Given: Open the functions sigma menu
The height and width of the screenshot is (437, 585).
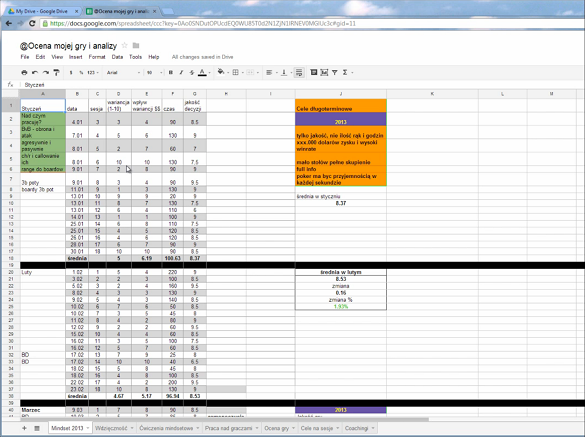Looking at the screenshot, I should point(347,72).
